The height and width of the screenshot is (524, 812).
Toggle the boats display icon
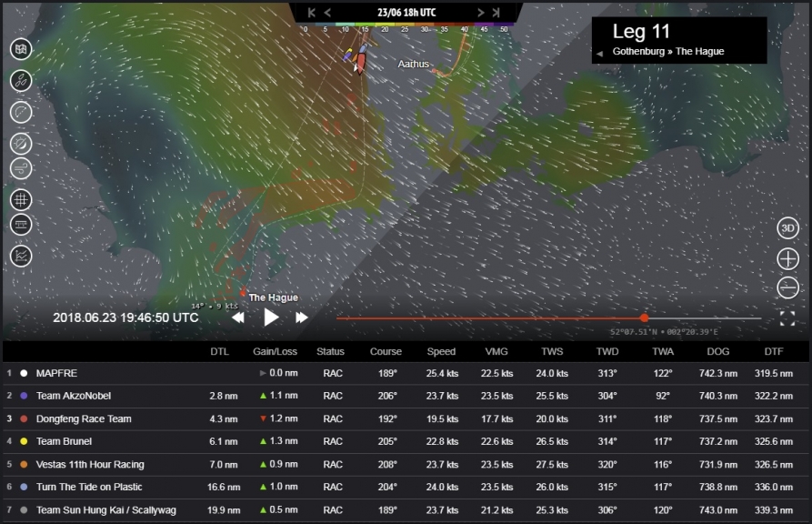pos(21,81)
